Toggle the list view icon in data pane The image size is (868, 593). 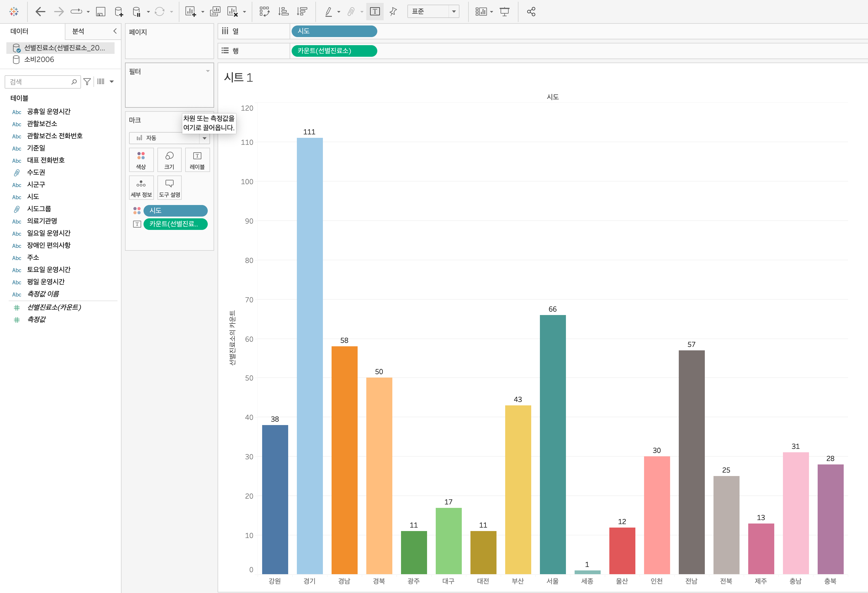[x=101, y=81]
